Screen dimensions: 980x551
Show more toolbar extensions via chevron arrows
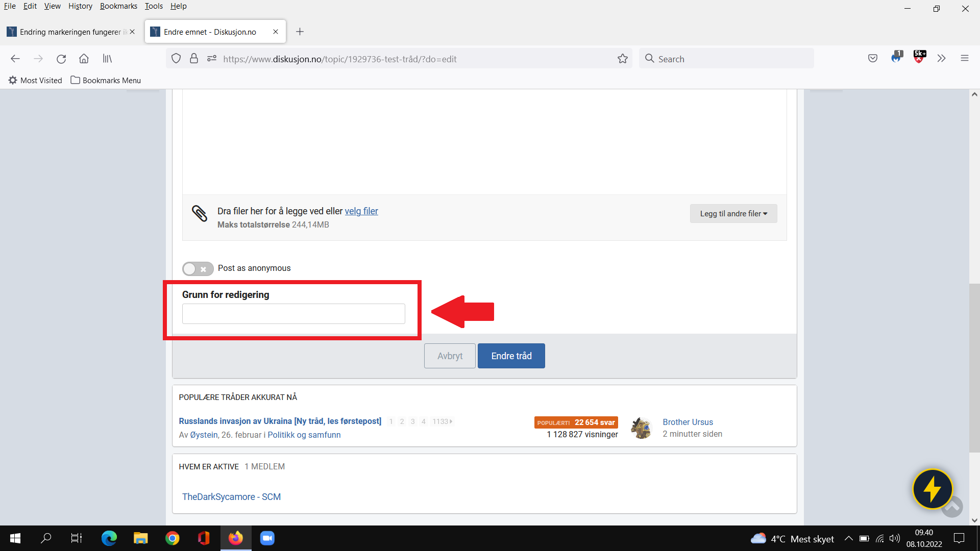click(941, 59)
